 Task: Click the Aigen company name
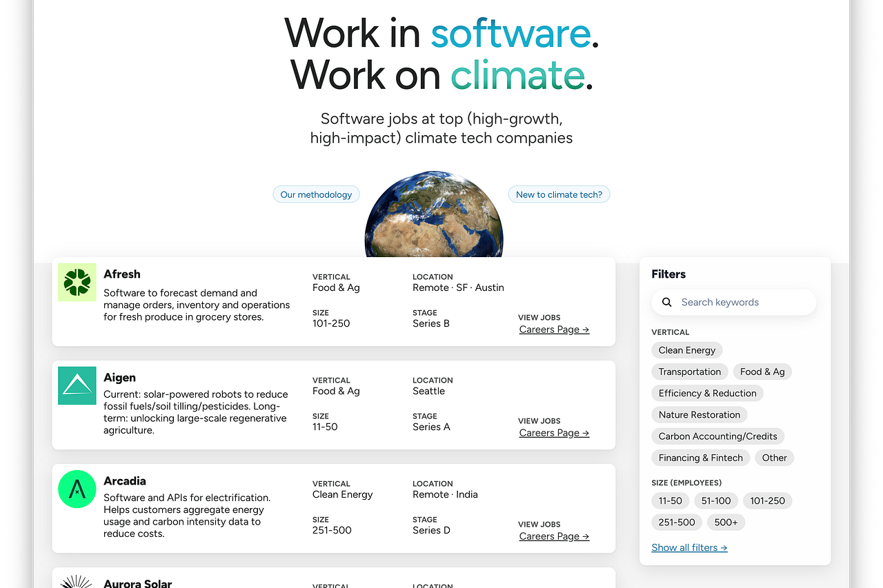coord(119,377)
